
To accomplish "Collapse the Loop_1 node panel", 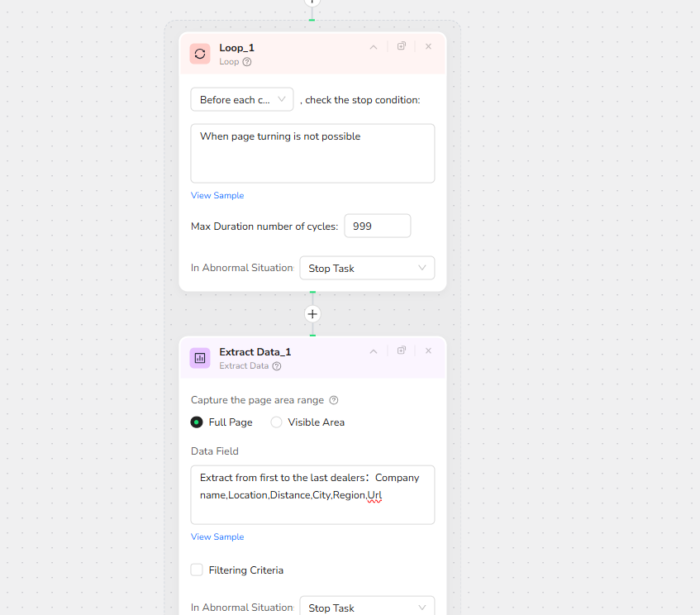I will [374, 47].
